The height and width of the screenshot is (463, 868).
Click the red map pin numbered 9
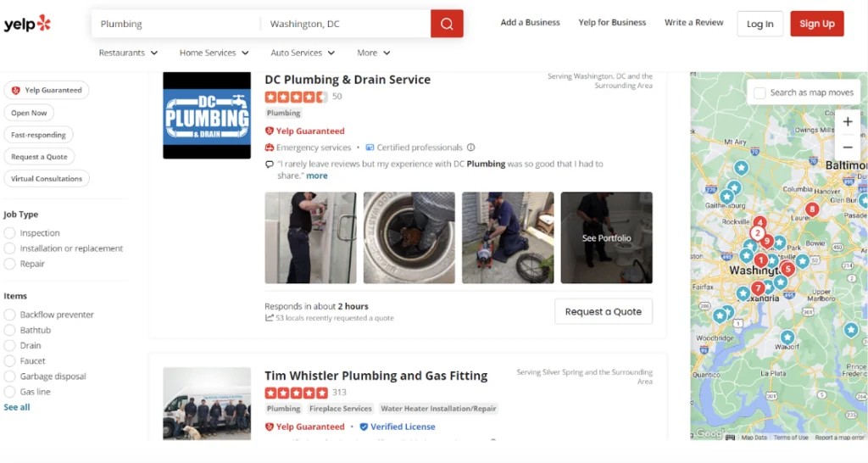(x=766, y=241)
